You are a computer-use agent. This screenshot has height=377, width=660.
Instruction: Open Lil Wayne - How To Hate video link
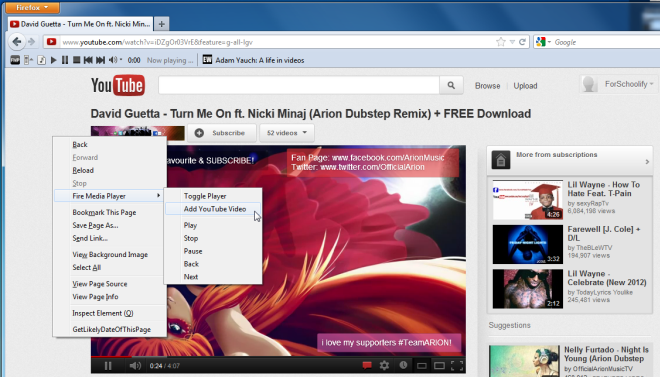click(604, 189)
